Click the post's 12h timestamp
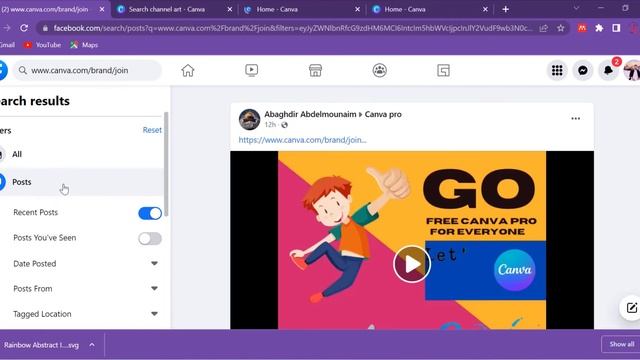640x360 pixels. [270, 124]
